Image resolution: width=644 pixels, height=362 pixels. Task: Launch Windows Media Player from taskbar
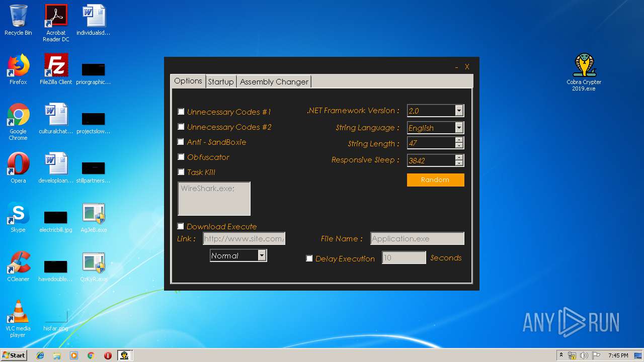coord(74,355)
